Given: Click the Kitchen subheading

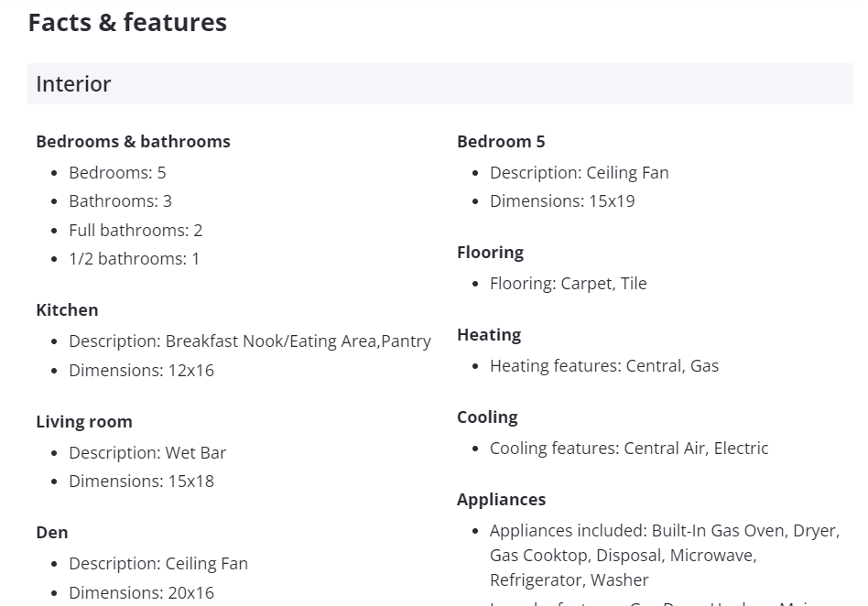Looking at the screenshot, I should pyautogui.click(x=67, y=310).
